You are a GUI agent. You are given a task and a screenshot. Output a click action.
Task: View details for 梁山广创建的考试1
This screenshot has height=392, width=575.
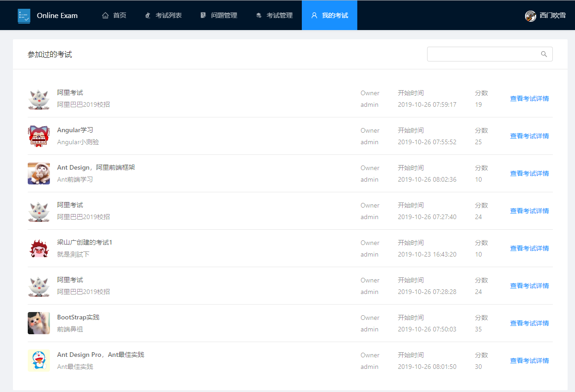click(530, 248)
